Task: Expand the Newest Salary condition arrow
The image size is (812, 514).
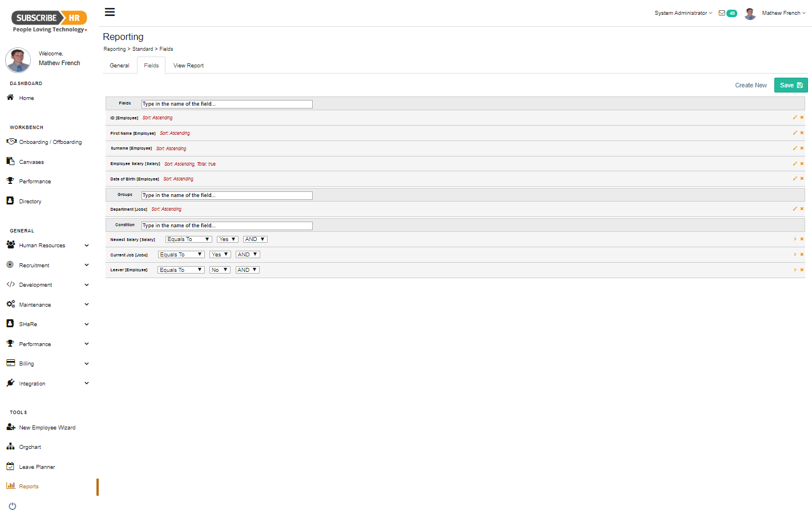Action: 794,239
